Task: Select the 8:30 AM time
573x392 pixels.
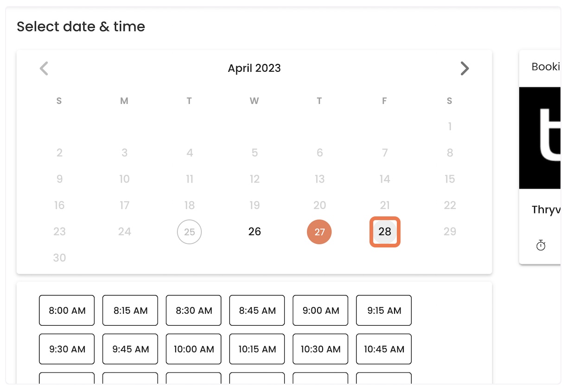Action: (194, 310)
